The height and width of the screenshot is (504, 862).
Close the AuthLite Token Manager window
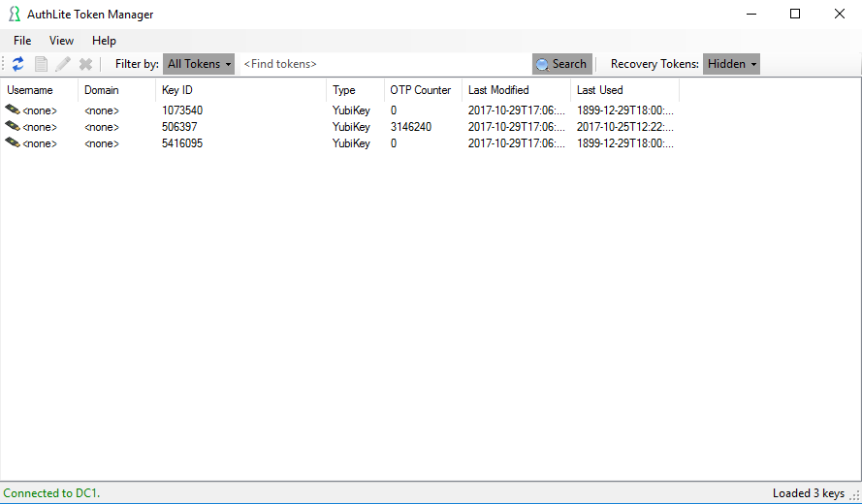[x=840, y=15]
